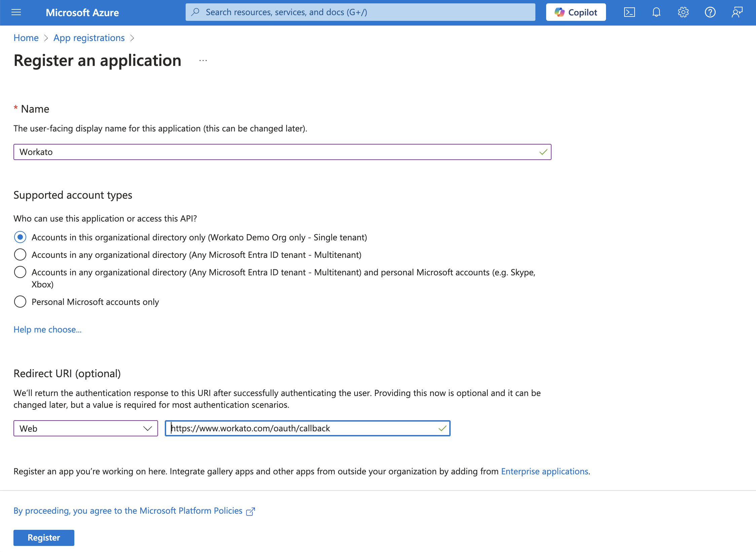Click the Register button
The image size is (756, 552).
coord(44,538)
